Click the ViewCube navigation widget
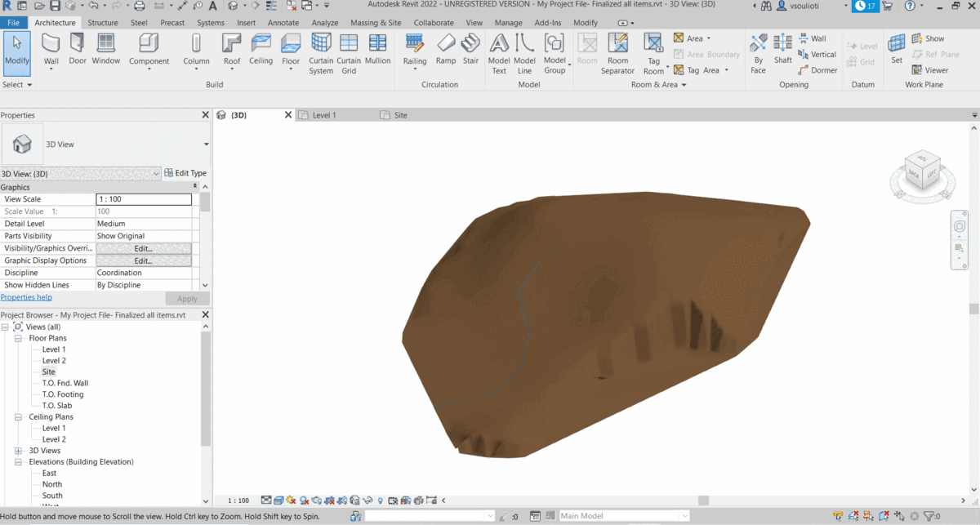980x525 pixels. pyautogui.click(x=923, y=175)
